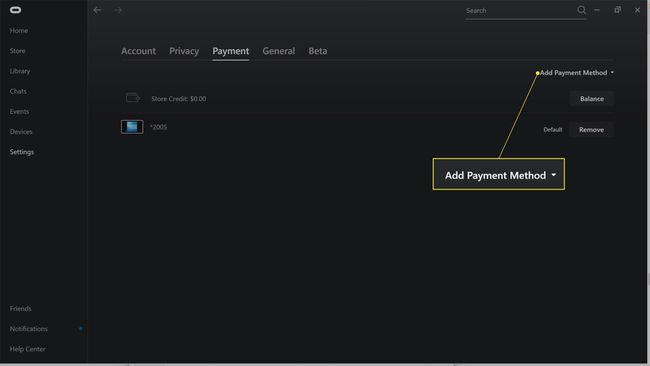The width and height of the screenshot is (650, 366).
Task: Click the Default label beside Remove
Action: point(553,130)
